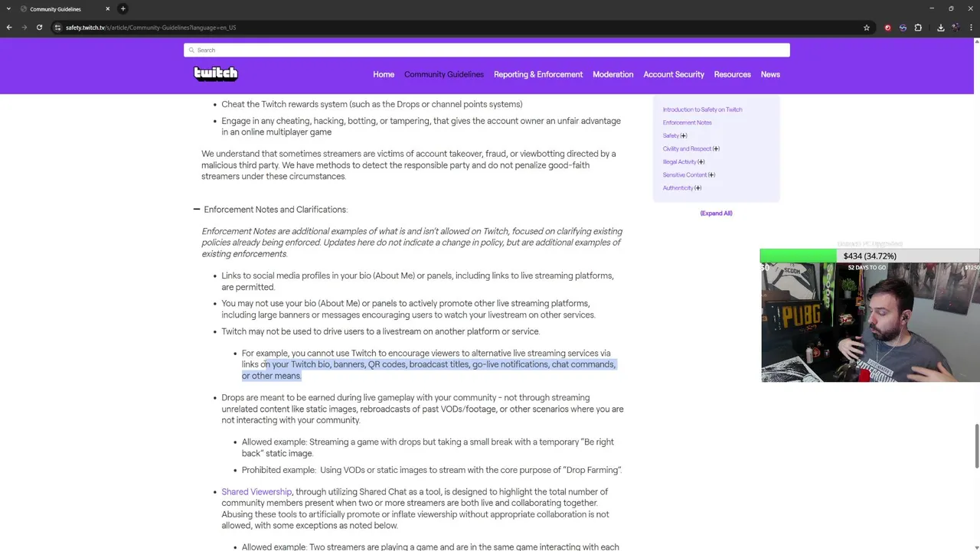980x551 pixels.
Task: Click the green donation progress bar
Action: click(x=798, y=256)
